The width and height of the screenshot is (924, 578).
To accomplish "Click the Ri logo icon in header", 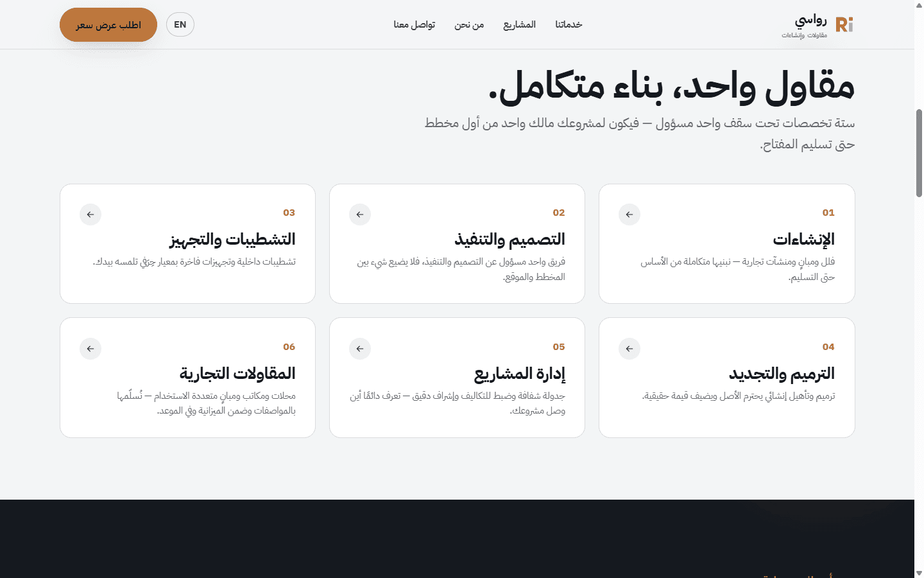I will (x=844, y=25).
